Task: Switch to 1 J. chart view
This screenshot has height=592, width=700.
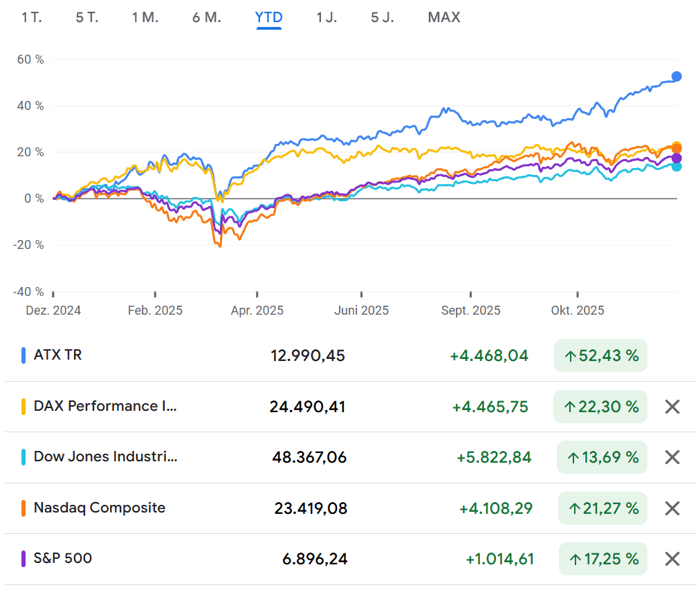Action: [326, 17]
